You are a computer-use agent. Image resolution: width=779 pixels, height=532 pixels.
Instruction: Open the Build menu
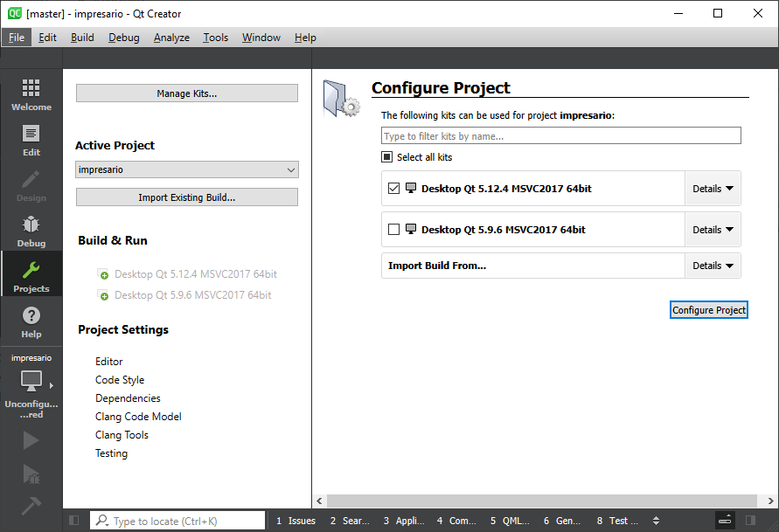82,38
